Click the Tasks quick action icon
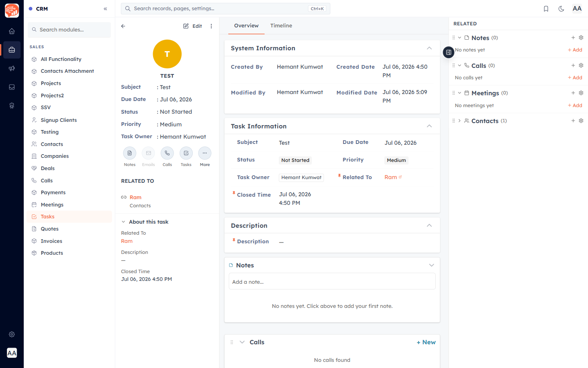 (186, 153)
